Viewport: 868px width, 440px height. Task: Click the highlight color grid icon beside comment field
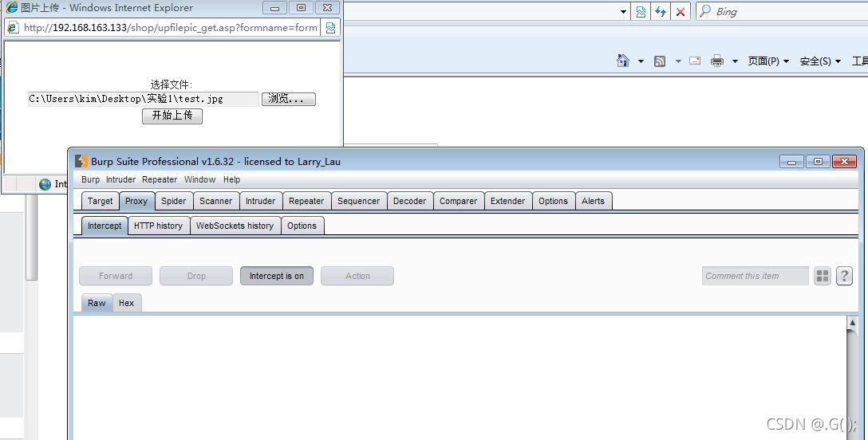823,276
